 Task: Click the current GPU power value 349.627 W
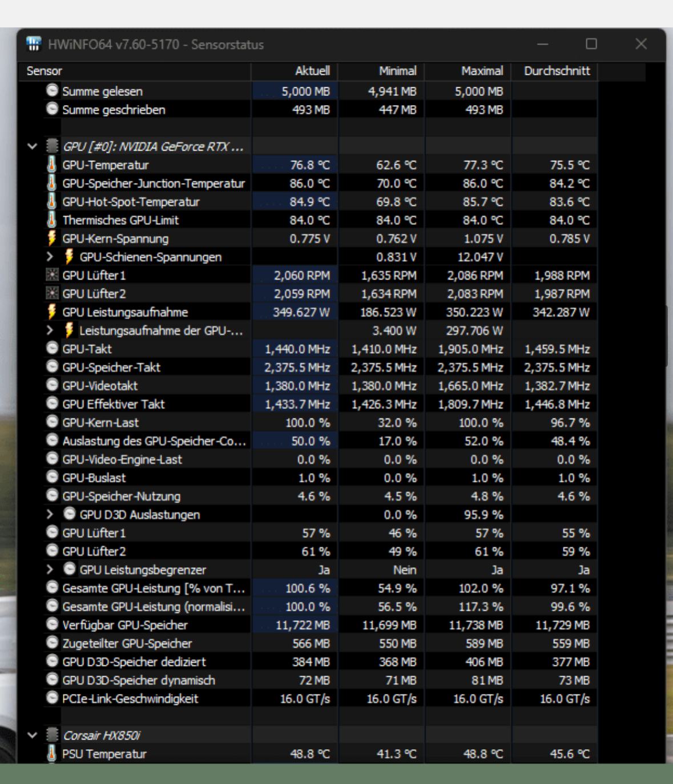pyautogui.click(x=301, y=312)
